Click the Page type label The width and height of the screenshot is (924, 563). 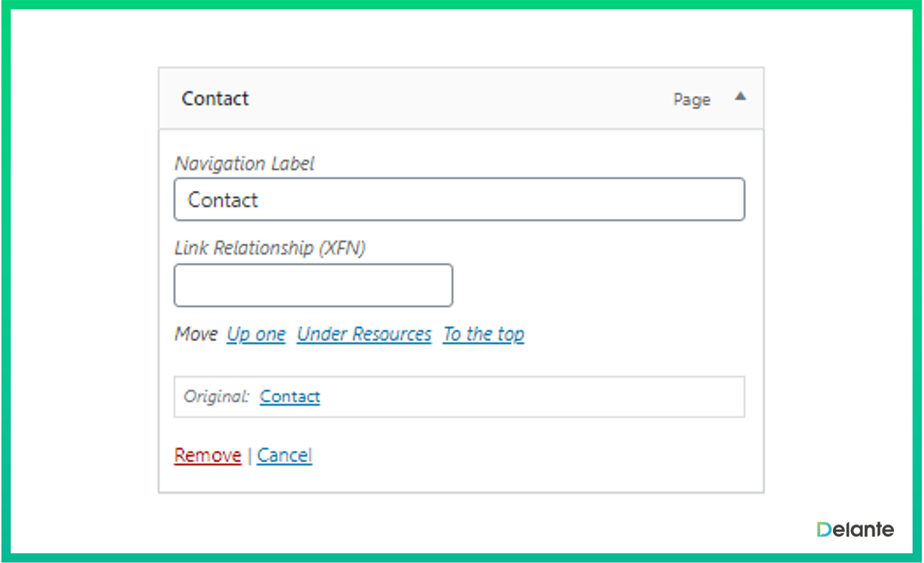point(691,100)
